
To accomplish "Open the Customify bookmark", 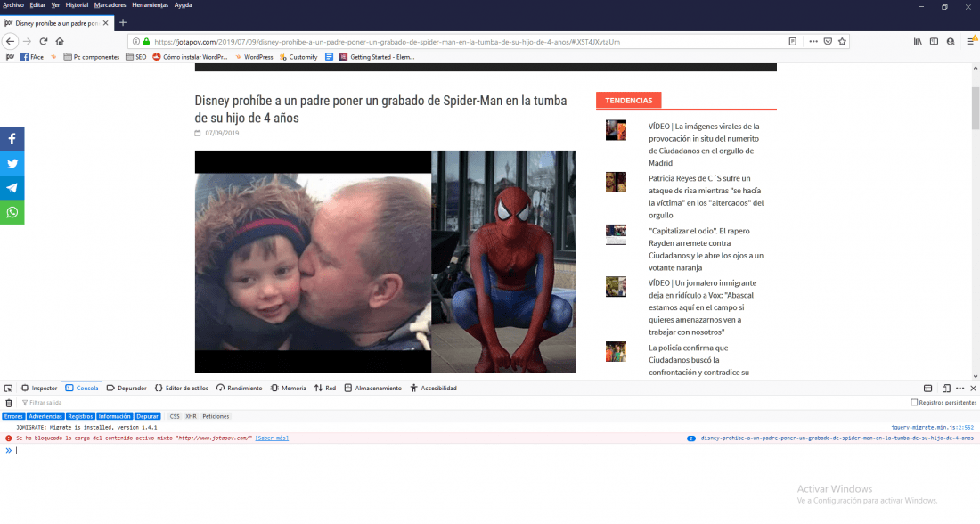I will coord(298,57).
